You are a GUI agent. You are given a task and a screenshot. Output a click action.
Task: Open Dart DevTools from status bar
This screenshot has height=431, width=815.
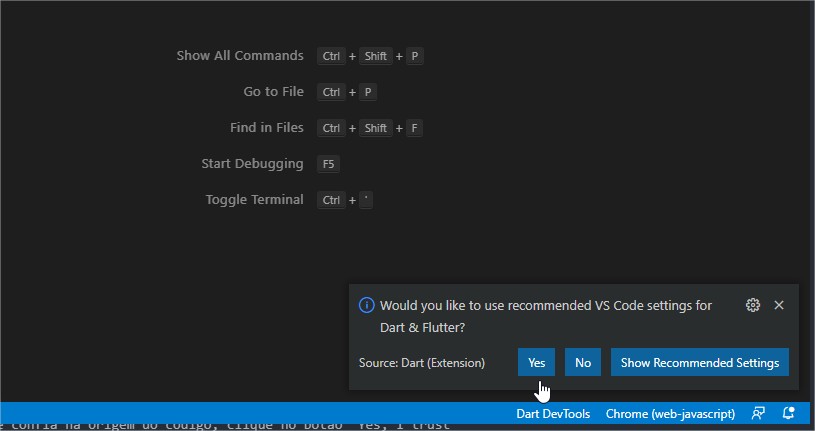[553, 414]
